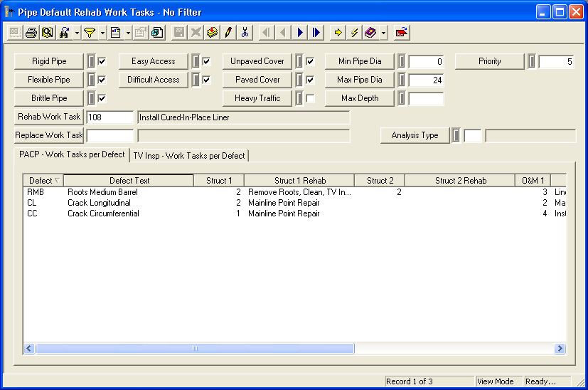Select PACP Work Tasks per Defect tab
The height and width of the screenshot is (390, 588).
pos(72,154)
